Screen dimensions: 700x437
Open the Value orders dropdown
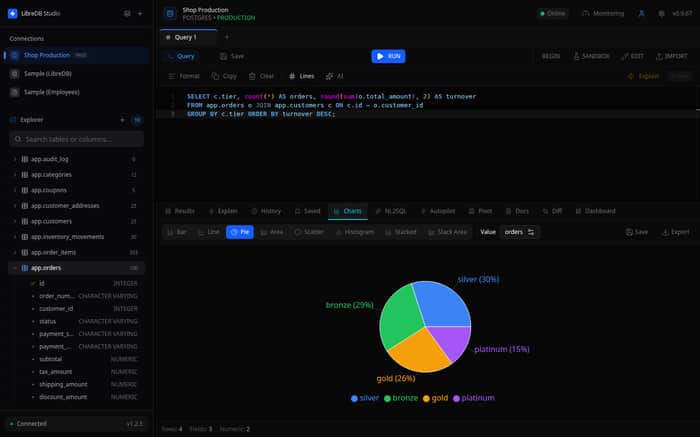point(519,232)
